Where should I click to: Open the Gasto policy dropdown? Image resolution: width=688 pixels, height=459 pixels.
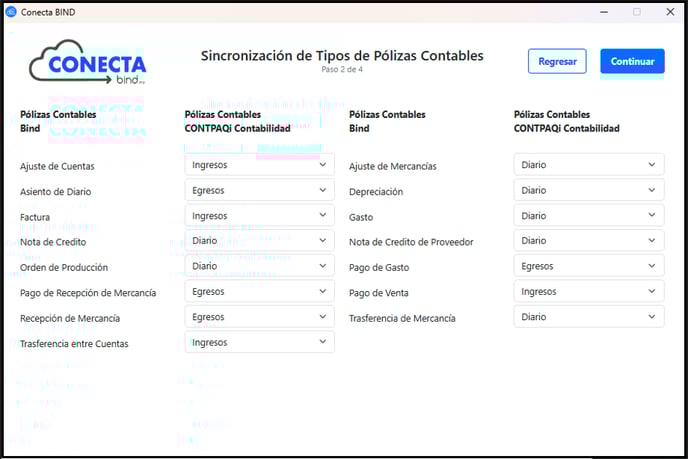tap(589, 215)
